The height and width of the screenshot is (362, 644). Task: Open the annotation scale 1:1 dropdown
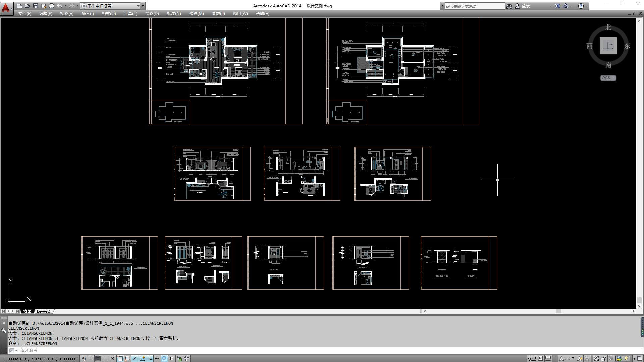(x=567, y=359)
